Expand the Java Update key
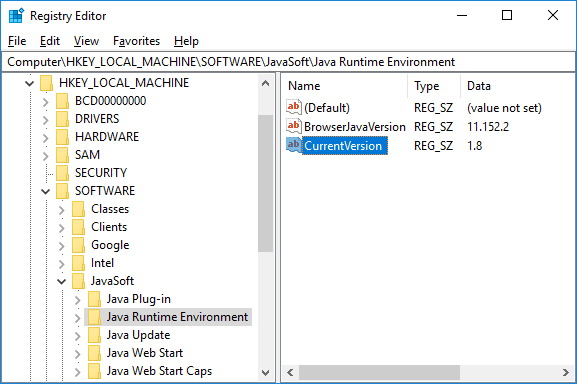The image size is (577, 384). coord(77,336)
